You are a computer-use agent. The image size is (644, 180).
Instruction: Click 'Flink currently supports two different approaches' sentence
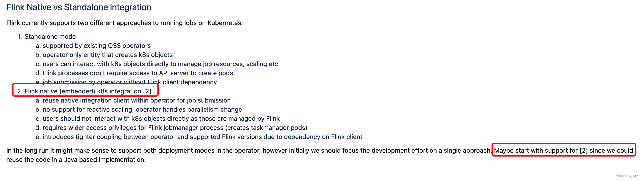click(125, 23)
